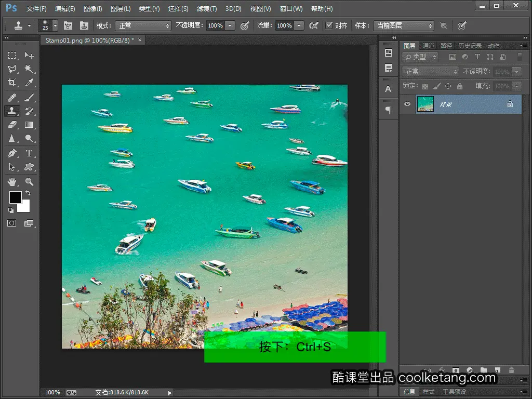The image size is (532, 399).
Task: Toggle airbrush build-up mode
Action: 313,26
